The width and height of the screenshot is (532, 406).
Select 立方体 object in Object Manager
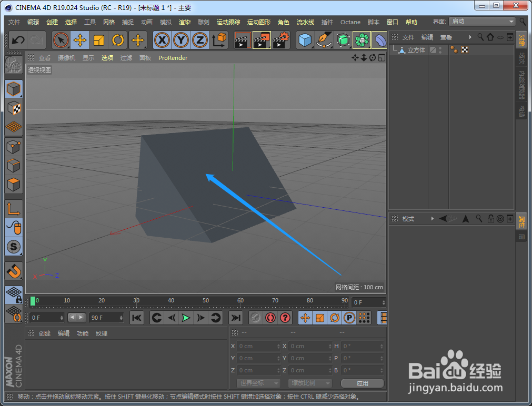[416, 50]
